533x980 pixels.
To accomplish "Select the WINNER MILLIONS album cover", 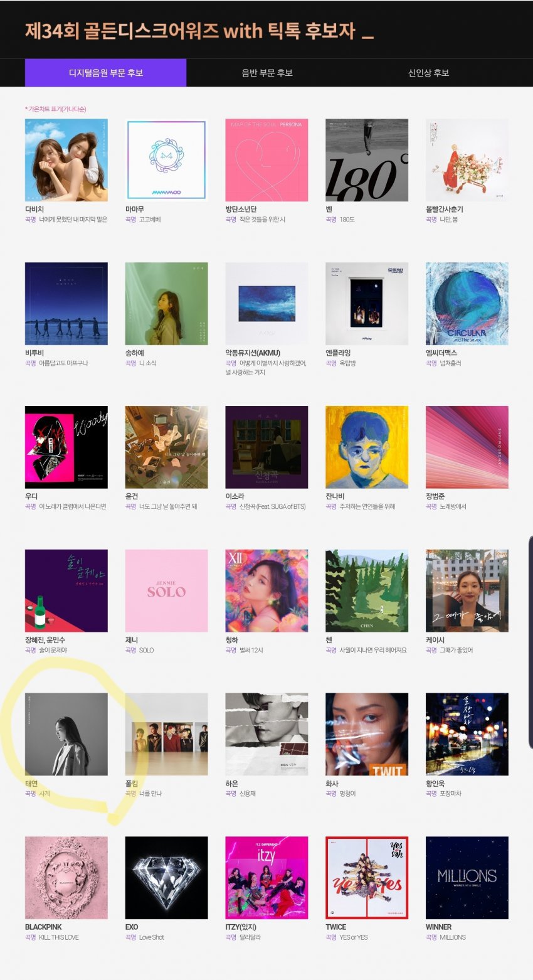I will point(467,878).
